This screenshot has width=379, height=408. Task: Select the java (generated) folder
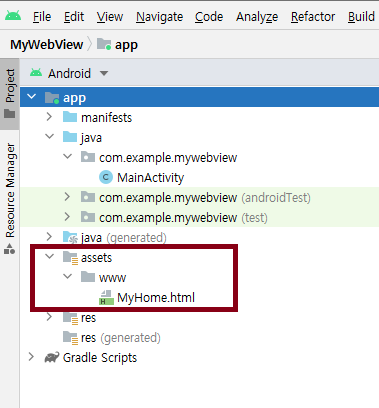point(124,238)
